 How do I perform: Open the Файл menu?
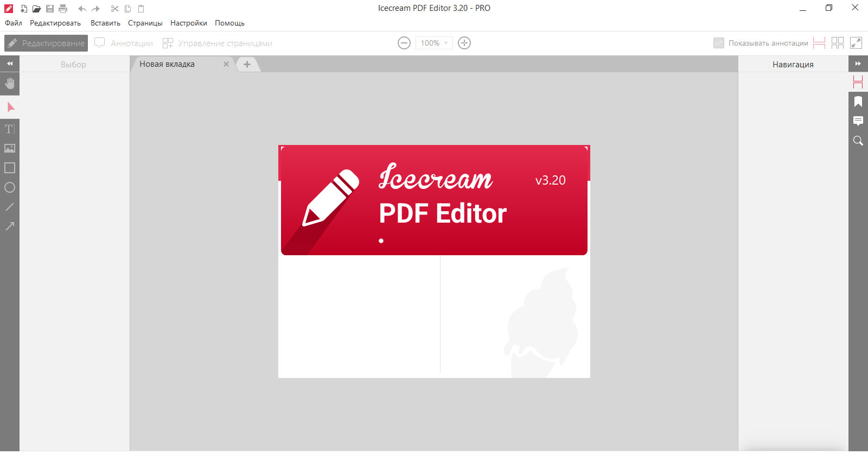[x=14, y=23]
